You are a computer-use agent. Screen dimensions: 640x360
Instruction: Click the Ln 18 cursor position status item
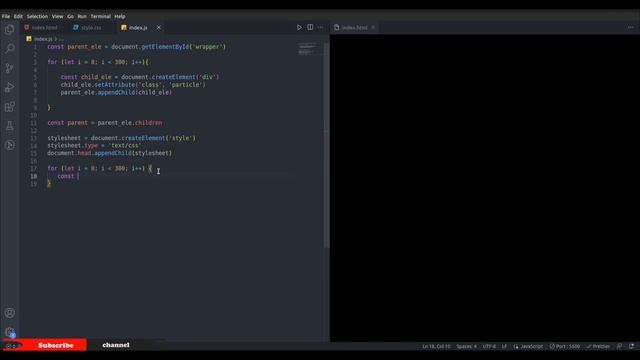pos(436,346)
